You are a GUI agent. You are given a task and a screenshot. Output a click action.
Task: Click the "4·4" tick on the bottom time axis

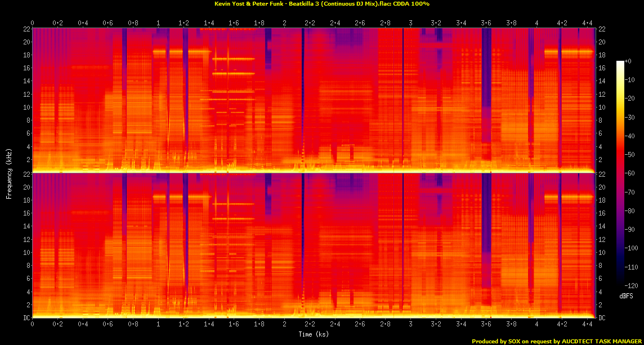pos(587,325)
